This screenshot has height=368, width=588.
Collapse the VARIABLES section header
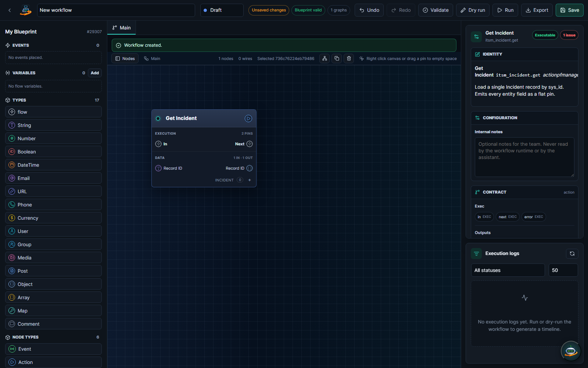(24, 73)
